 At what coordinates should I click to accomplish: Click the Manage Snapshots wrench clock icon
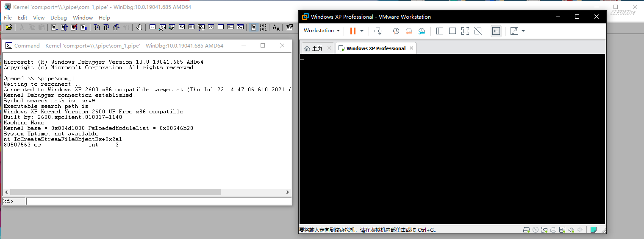coord(422,31)
